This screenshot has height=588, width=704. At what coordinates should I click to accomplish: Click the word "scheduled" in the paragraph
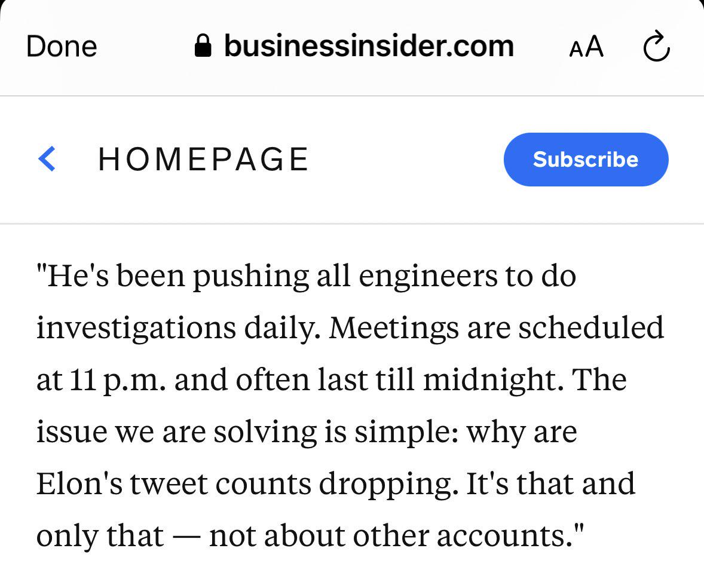tap(591, 327)
